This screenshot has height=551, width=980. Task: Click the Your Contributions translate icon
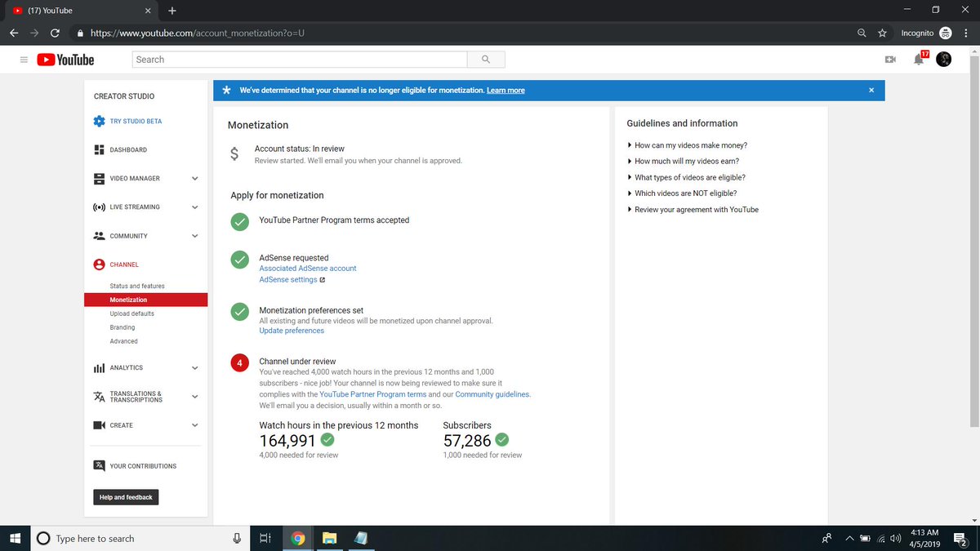click(99, 466)
